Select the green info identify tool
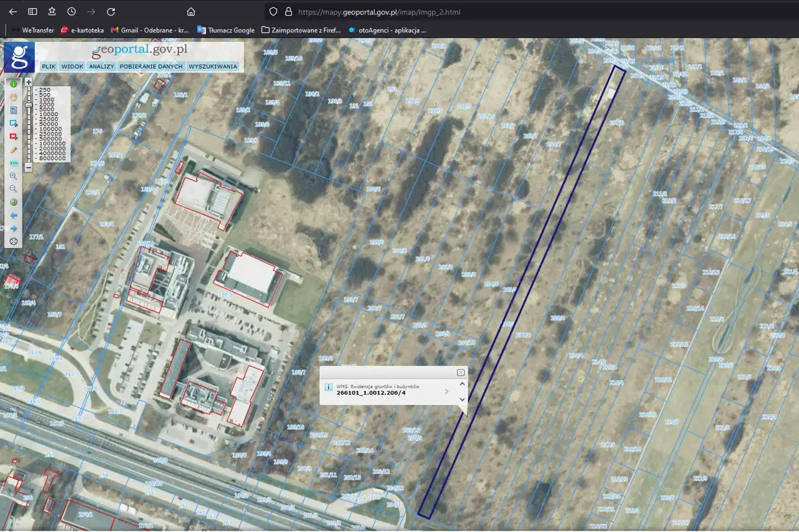 pyautogui.click(x=14, y=84)
